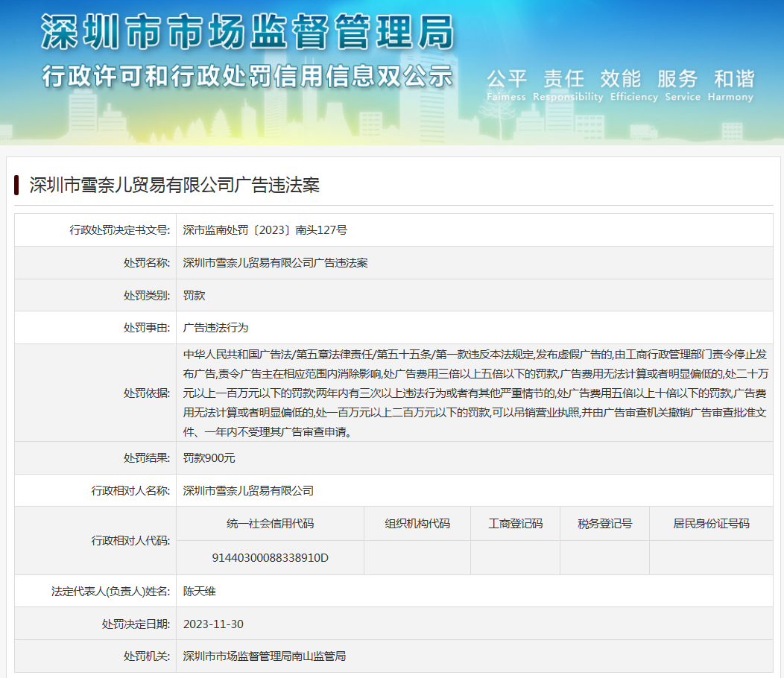Click the 处罚决定日期 label
This screenshot has width=784, height=678.
(136, 624)
